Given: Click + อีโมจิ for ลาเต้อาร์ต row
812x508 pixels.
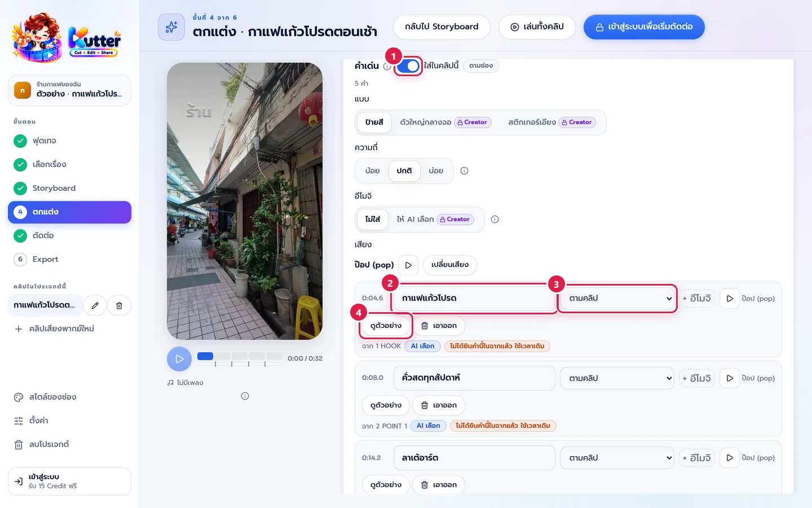Looking at the screenshot, I should point(697,458).
